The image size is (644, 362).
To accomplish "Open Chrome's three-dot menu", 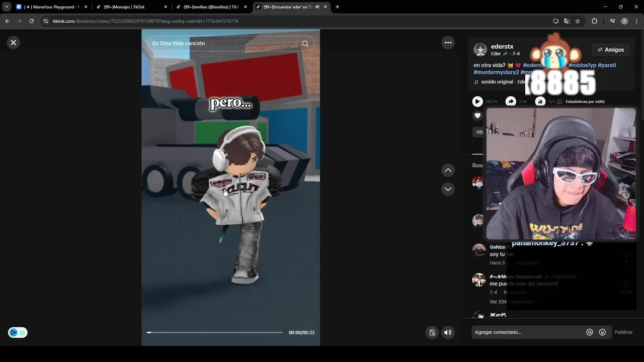I will pos(637,21).
